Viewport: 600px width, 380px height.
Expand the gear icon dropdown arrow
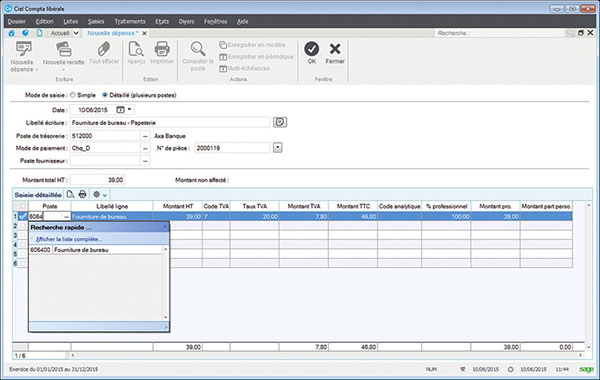(x=104, y=195)
